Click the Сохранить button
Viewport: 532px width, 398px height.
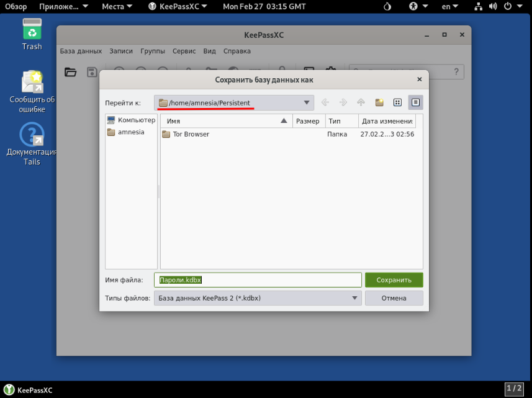[394, 280]
